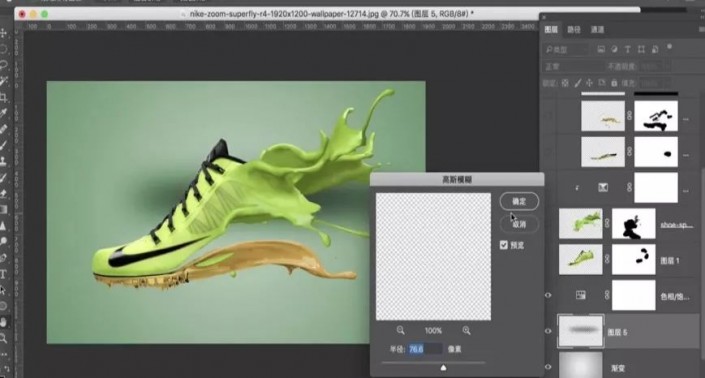The image size is (705, 378).
Task: Lock layer position
Action: click(x=589, y=83)
